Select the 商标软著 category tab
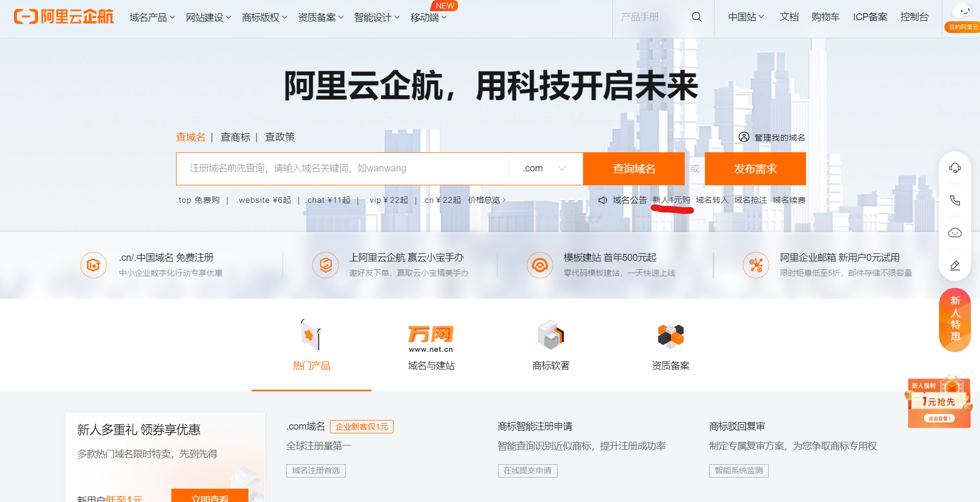The image size is (980, 502). [551, 346]
